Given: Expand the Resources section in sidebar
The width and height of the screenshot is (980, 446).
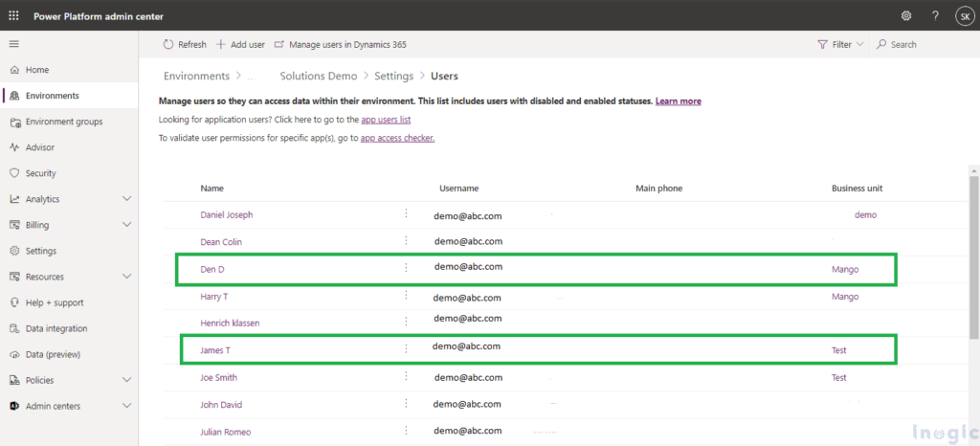Looking at the screenshot, I should pyautogui.click(x=127, y=277).
